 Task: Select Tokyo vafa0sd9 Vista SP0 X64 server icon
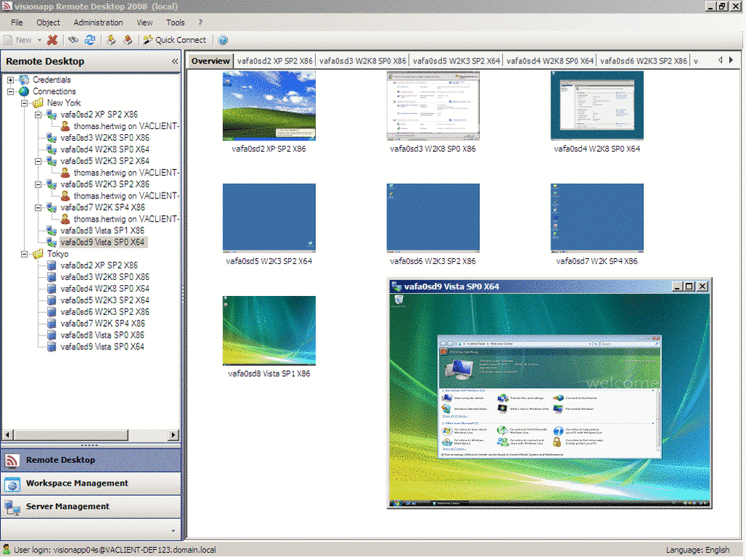51,347
